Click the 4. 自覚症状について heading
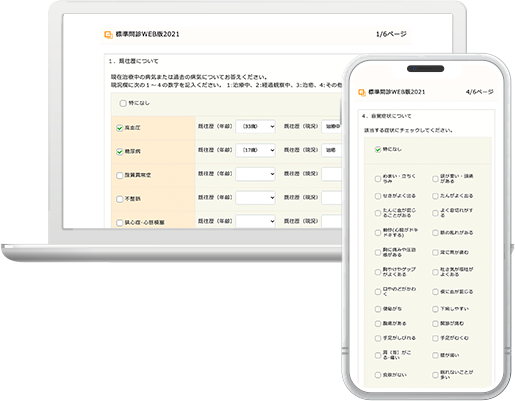The width and height of the screenshot is (515, 401). coord(387,116)
